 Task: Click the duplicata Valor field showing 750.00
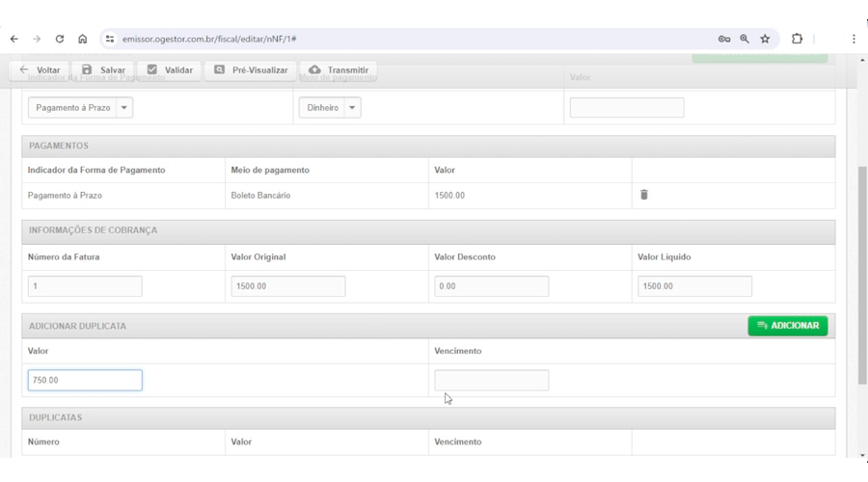(x=85, y=381)
